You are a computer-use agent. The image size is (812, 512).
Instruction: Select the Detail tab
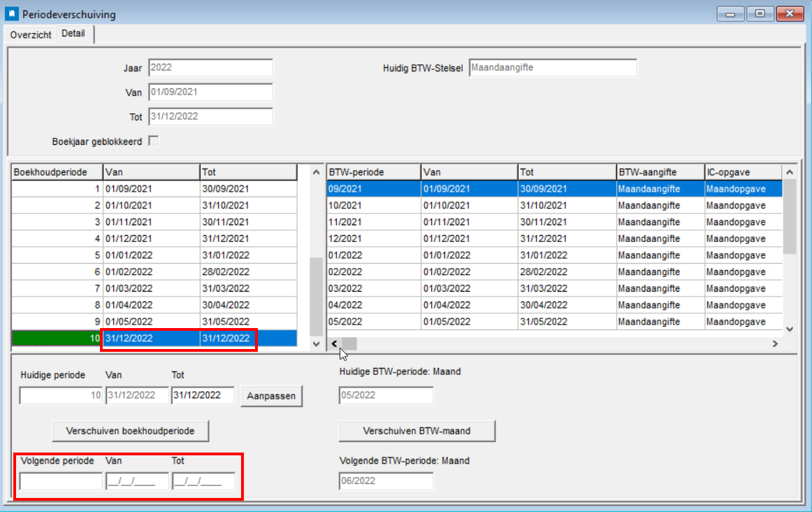[x=73, y=34]
